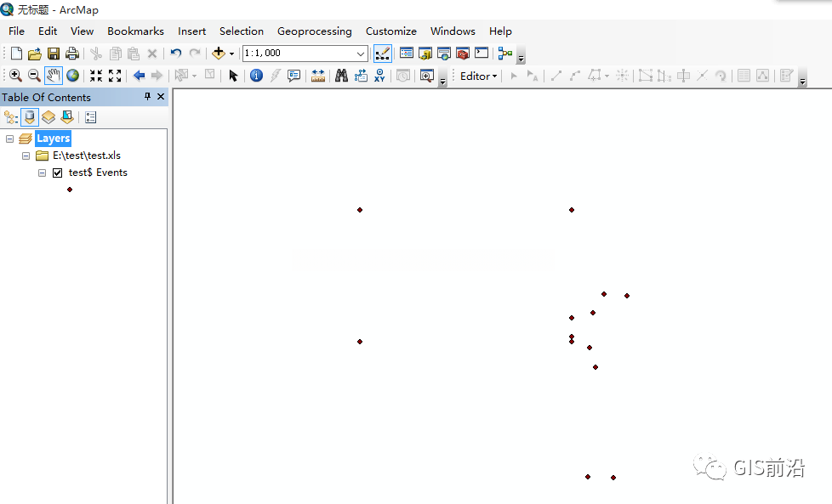Click the red point symbol under test$ Events
832x504 pixels.
pos(70,190)
